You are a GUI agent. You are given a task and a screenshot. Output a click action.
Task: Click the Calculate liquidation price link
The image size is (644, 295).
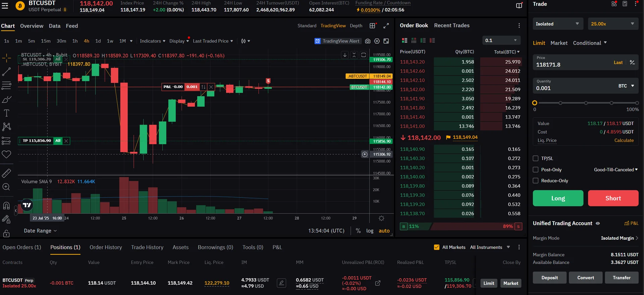tap(624, 140)
